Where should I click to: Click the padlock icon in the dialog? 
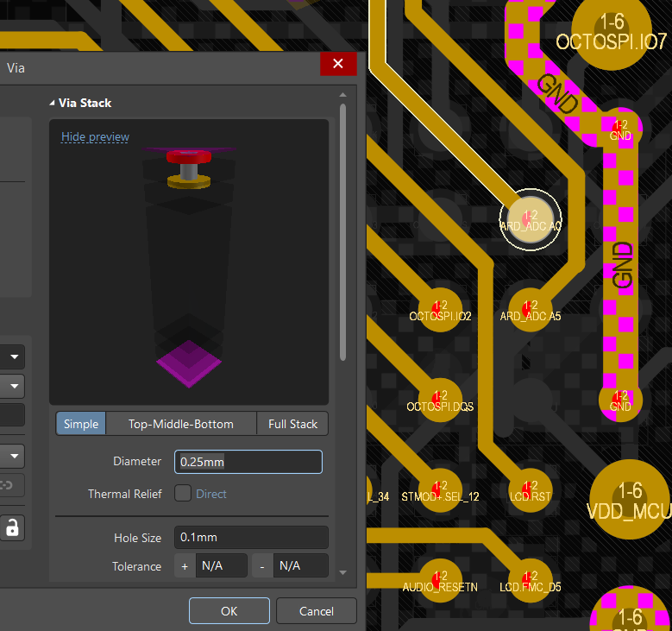pos(13,528)
